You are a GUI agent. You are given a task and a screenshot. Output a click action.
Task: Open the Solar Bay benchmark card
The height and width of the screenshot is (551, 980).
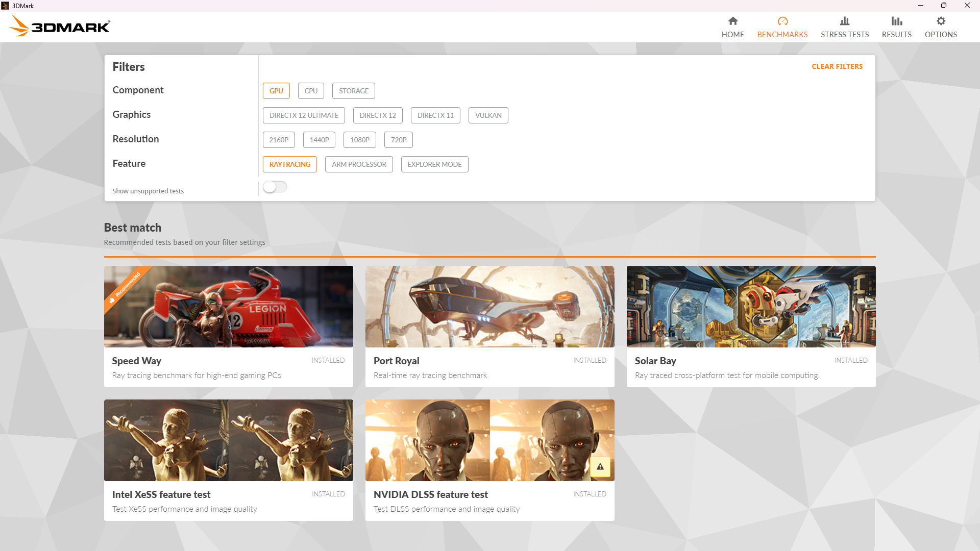[751, 327]
